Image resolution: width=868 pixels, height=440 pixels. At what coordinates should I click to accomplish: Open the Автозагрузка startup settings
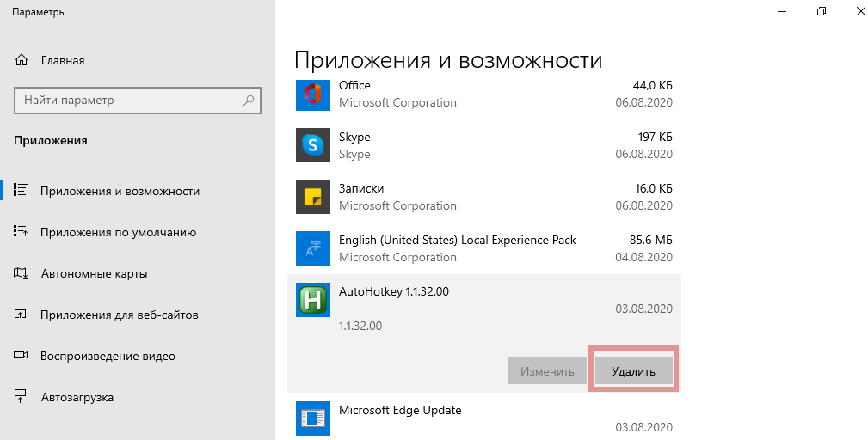click(x=77, y=397)
